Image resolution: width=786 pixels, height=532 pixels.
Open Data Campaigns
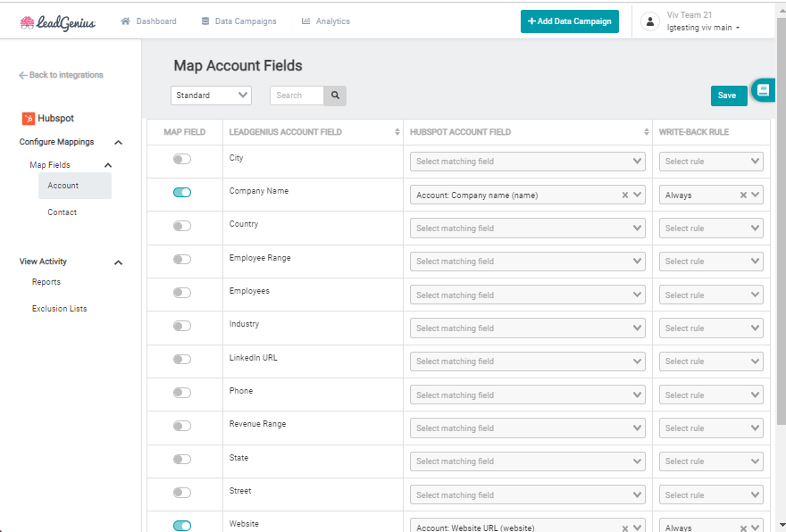238,21
